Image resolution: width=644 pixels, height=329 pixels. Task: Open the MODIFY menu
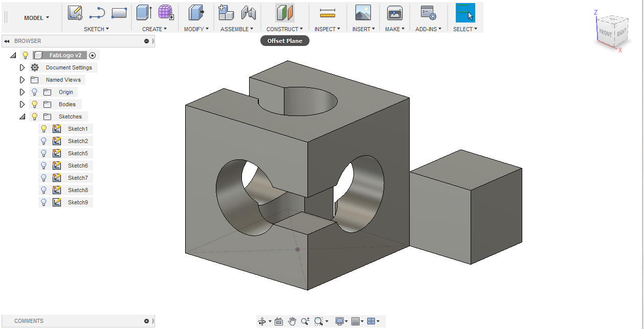(x=196, y=29)
